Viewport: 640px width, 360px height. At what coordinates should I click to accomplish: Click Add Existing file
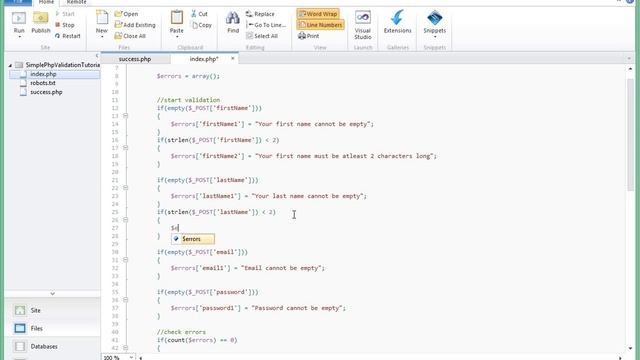(x=135, y=25)
